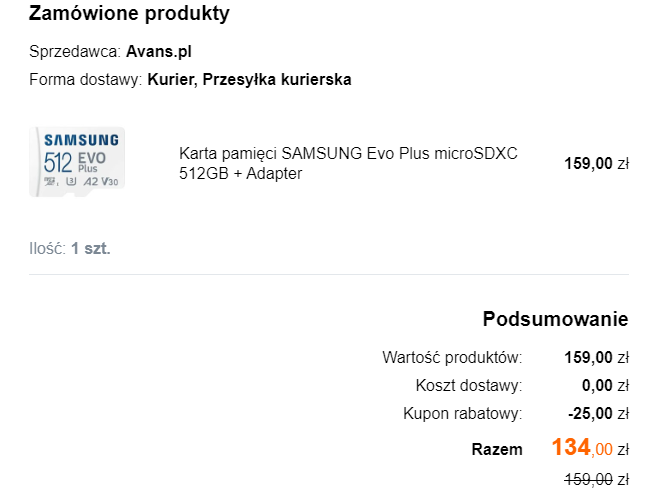Select the delivery cost 0,00 zł
This screenshot has height=501, width=661.
[x=605, y=385]
